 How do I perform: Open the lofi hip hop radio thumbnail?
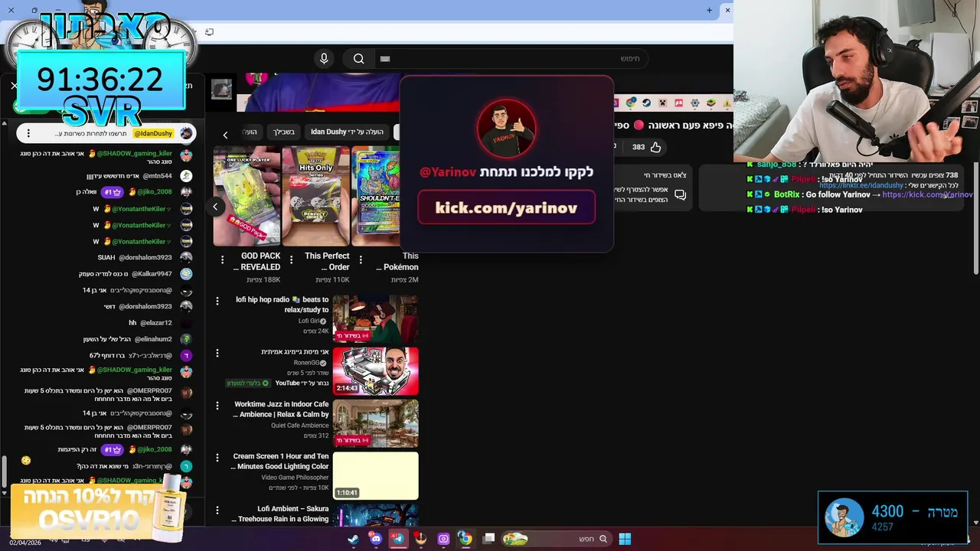pos(375,318)
